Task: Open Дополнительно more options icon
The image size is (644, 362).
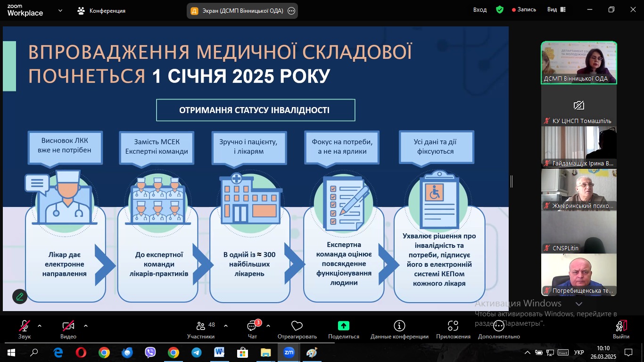Action: coord(499,326)
